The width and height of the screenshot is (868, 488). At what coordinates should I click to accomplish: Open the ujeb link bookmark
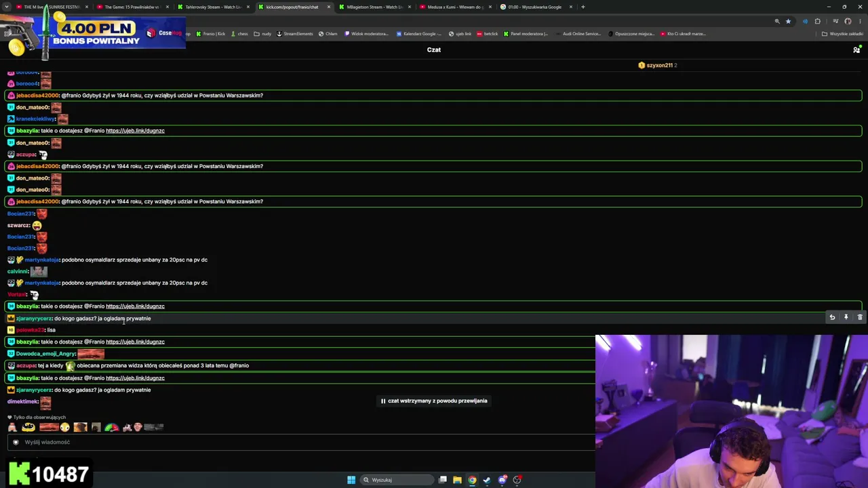point(460,34)
